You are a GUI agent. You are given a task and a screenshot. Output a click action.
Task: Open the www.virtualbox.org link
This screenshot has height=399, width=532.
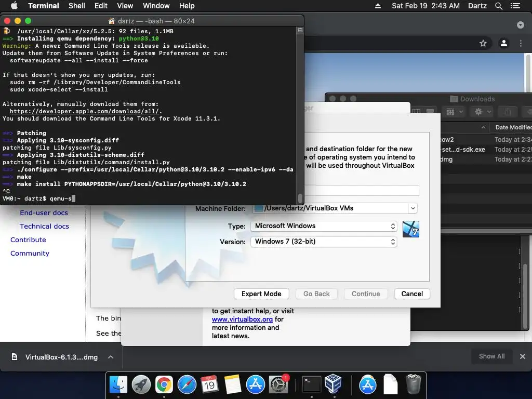(x=242, y=320)
